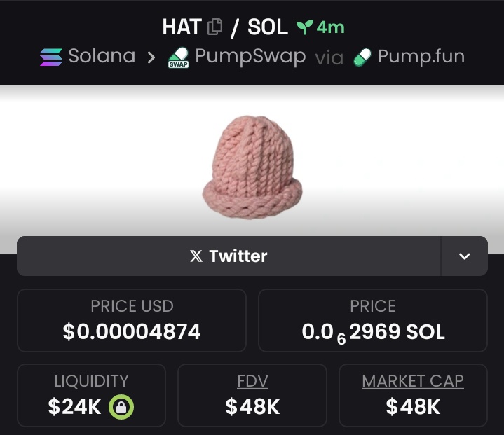Open the Solana chain link

click(x=88, y=56)
